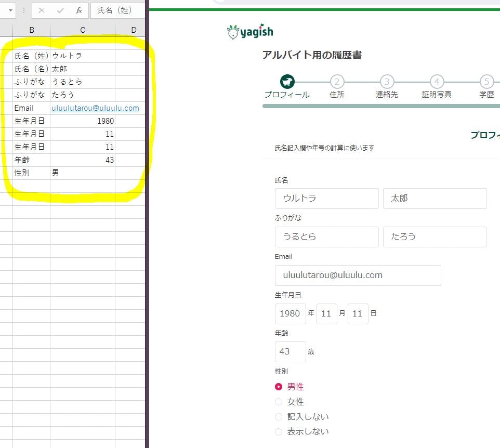Select the 男性 radio button
This screenshot has height=448, width=500.
click(x=279, y=387)
